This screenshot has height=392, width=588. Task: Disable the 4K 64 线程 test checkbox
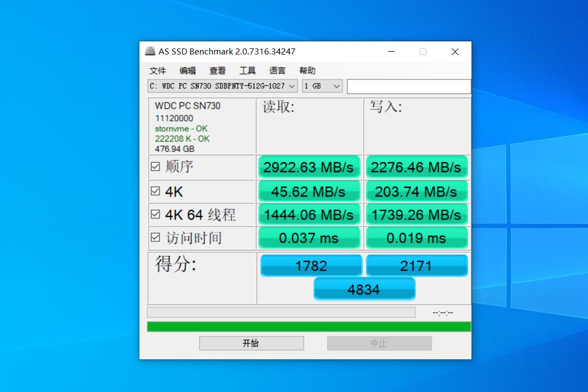click(x=155, y=214)
